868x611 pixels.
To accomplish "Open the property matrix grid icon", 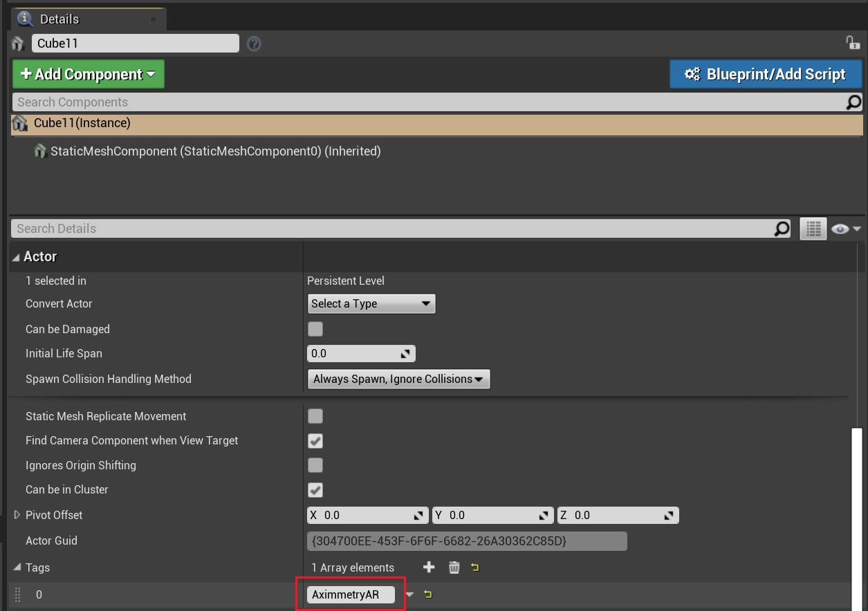I will pyautogui.click(x=813, y=229).
